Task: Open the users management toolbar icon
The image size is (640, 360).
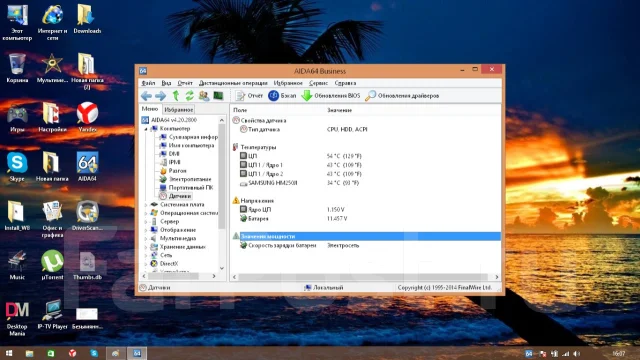Action: click(204, 96)
